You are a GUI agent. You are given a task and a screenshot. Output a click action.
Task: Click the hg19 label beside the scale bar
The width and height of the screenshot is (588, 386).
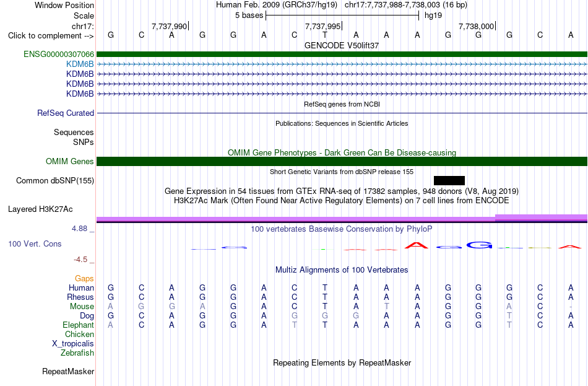[x=433, y=15]
